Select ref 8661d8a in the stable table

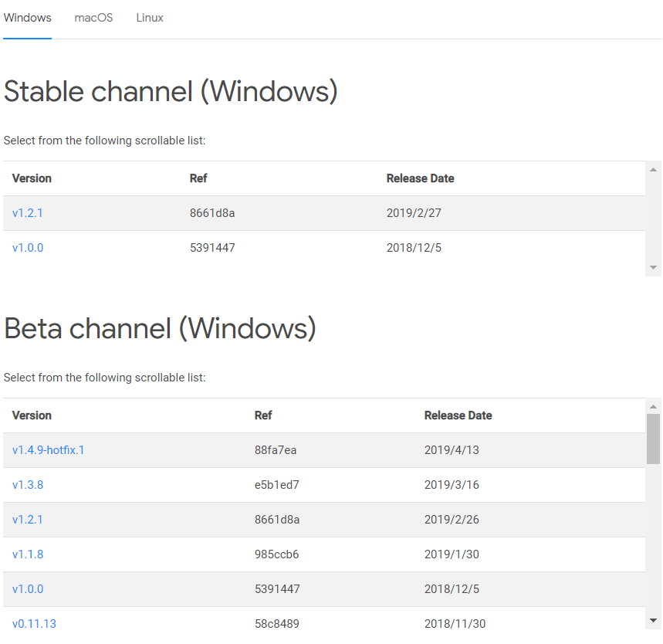tap(212, 213)
